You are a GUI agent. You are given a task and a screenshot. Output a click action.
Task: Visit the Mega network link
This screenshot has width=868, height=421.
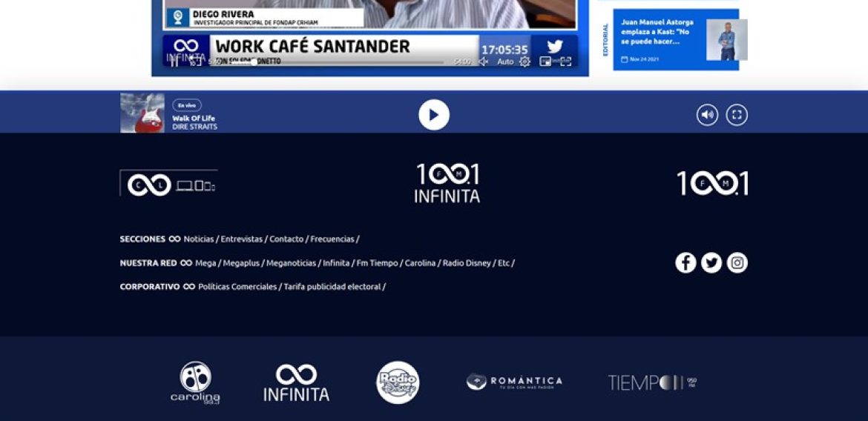pos(206,263)
